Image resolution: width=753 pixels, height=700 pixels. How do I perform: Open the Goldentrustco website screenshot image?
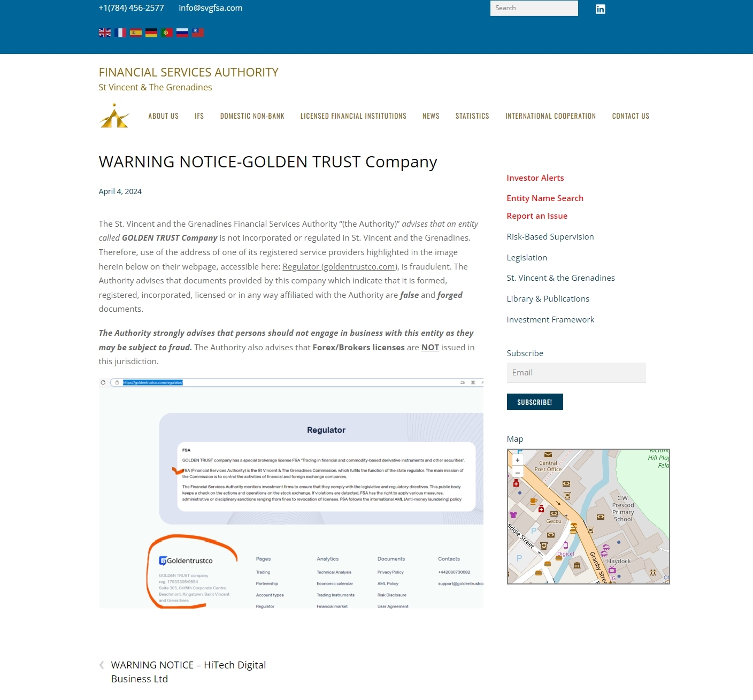point(291,493)
